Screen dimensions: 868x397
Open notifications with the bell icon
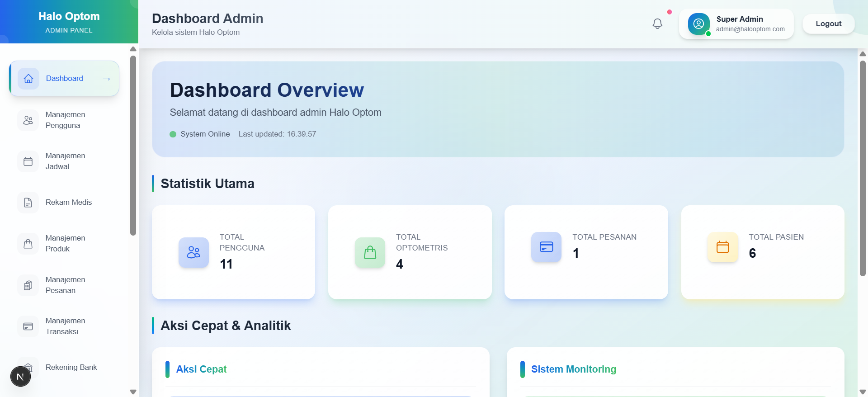(x=657, y=24)
